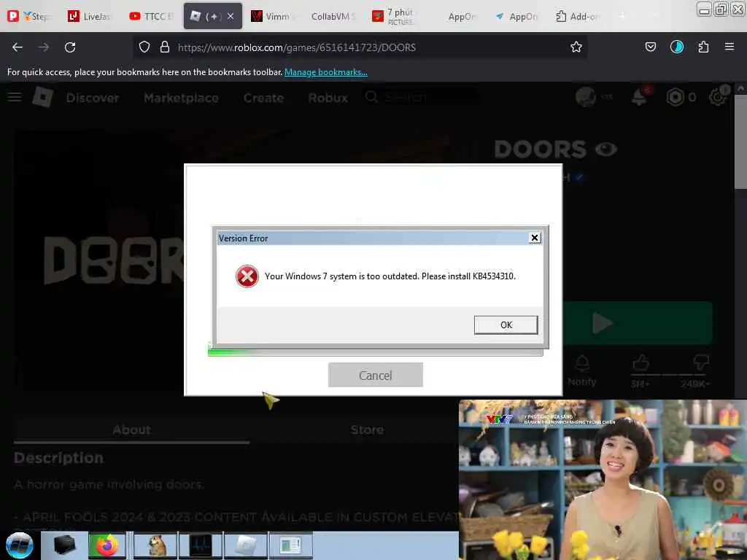Click the page vertical scrollbar thumb
747x560 pixels.
coord(740,142)
